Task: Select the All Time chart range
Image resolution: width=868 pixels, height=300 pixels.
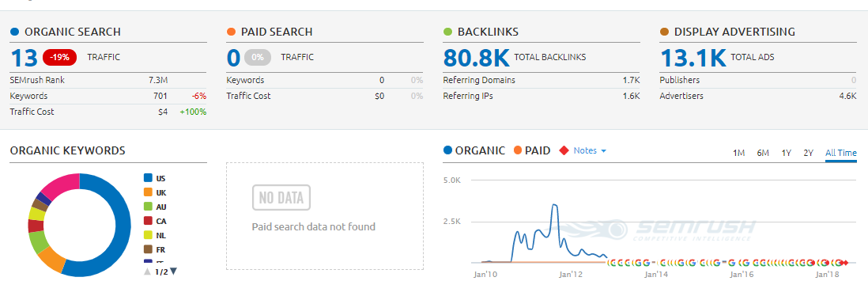Action: click(x=841, y=153)
